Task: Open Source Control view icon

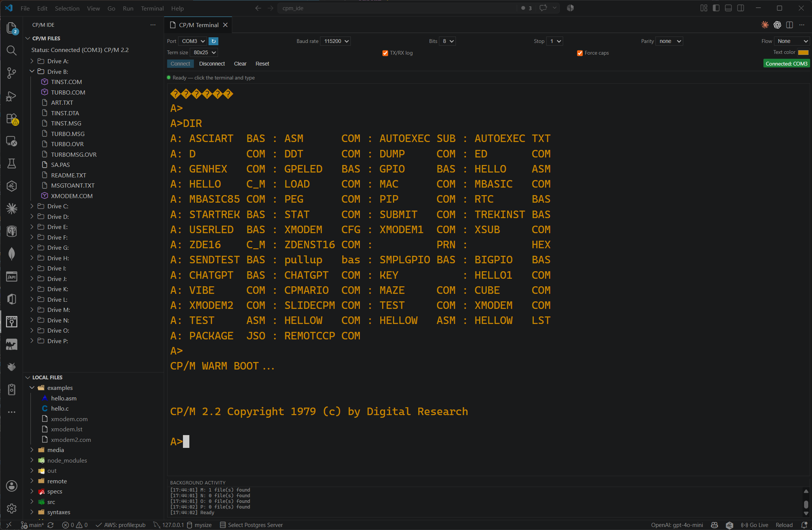Action: pos(12,73)
